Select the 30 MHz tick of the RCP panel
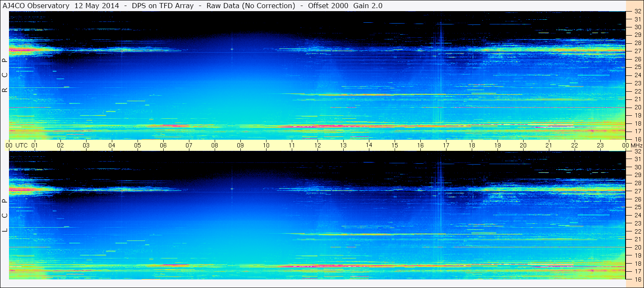The width and height of the screenshot is (644, 288). [x=637, y=27]
